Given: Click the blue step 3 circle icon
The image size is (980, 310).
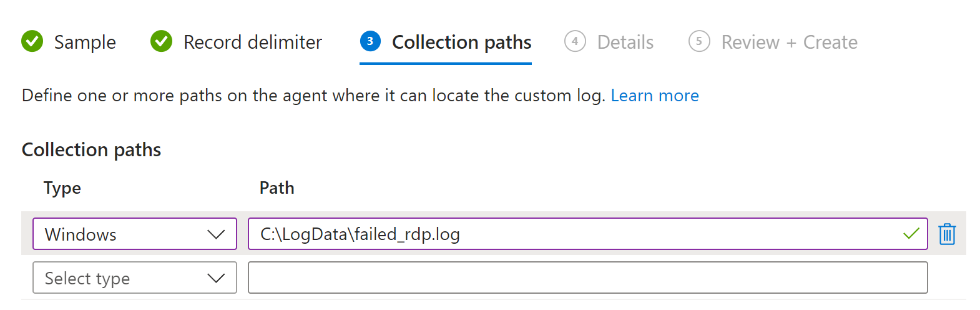Looking at the screenshot, I should pyautogui.click(x=370, y=41).
